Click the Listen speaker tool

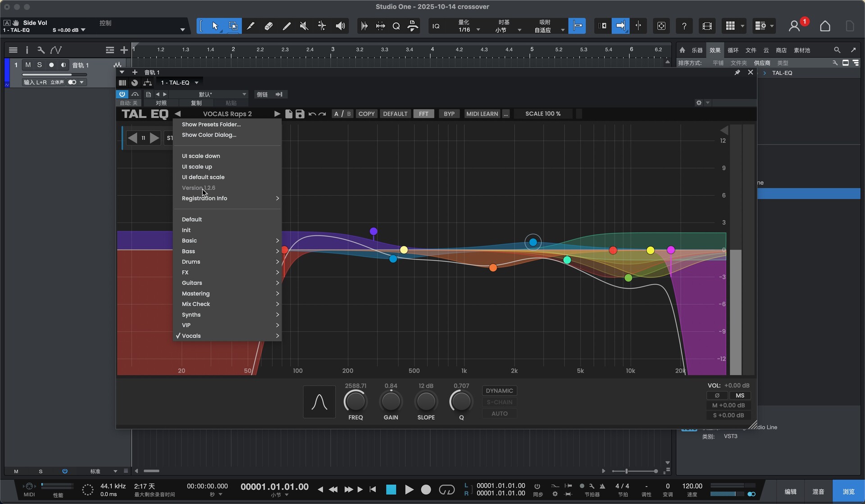click(340, 26)
